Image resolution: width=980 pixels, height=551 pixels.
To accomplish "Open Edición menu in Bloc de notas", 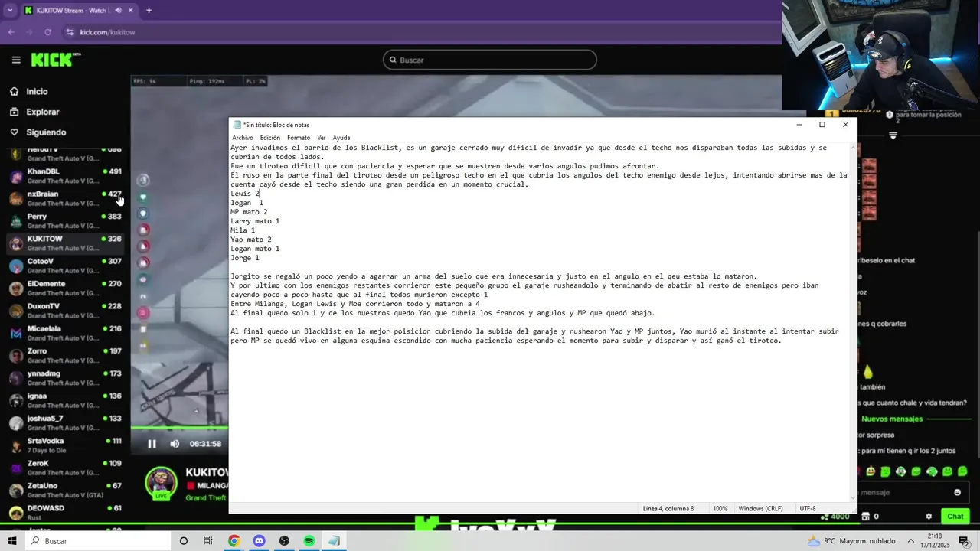I will [270, 138].
